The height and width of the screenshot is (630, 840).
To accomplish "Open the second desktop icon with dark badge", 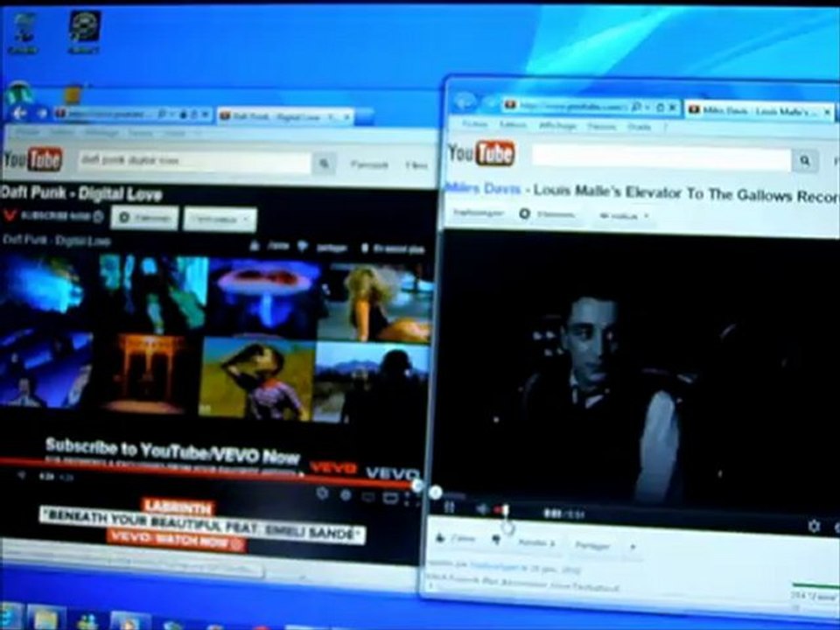I will pyautogui.click(x=84, y=32).
